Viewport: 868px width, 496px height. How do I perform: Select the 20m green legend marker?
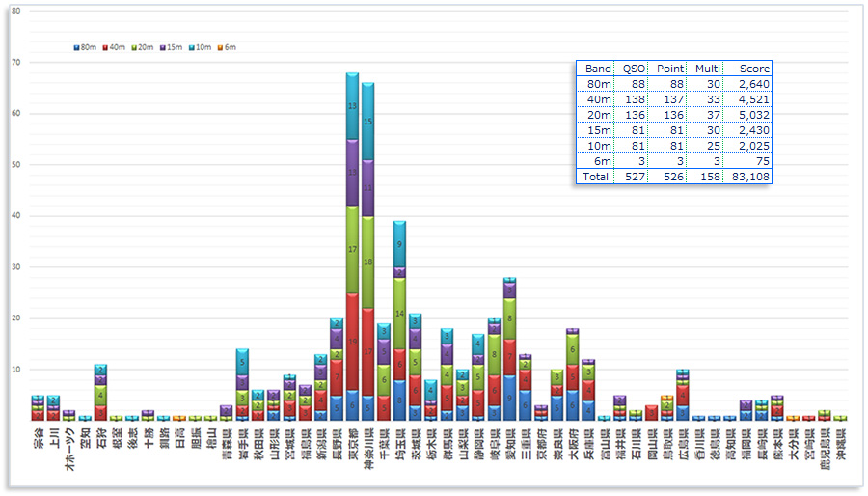[132, 47]
